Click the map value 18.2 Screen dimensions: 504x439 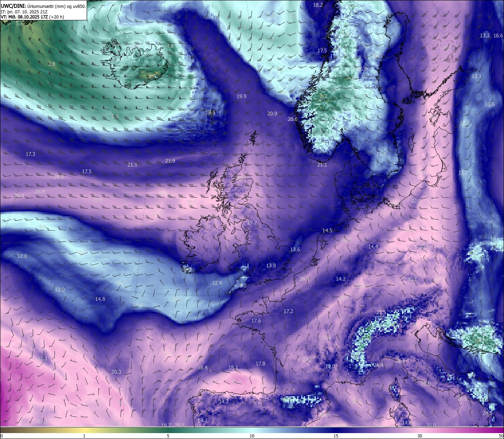pyautogui.click(x=318, y=5)
